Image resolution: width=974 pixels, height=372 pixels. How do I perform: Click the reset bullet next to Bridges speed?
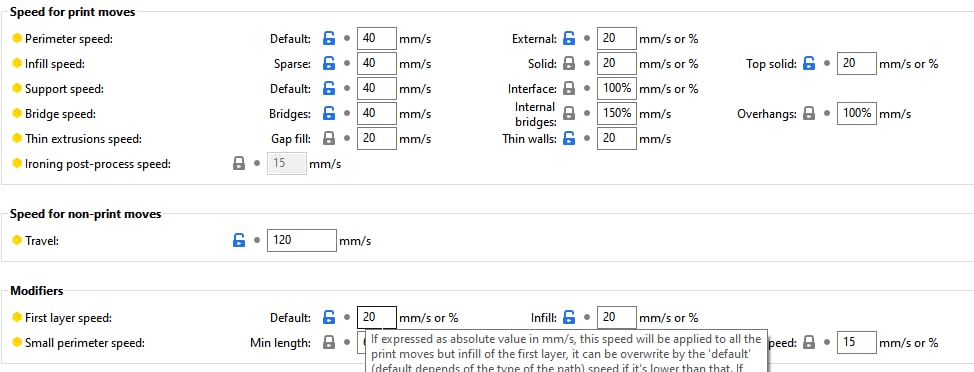coord(347,114)
